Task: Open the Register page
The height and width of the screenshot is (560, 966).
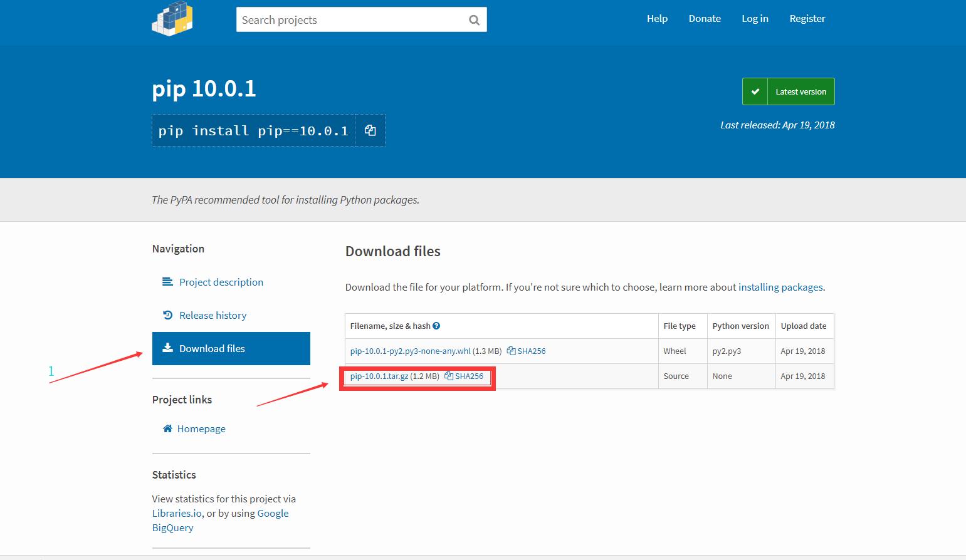Action: pos(807,19)
